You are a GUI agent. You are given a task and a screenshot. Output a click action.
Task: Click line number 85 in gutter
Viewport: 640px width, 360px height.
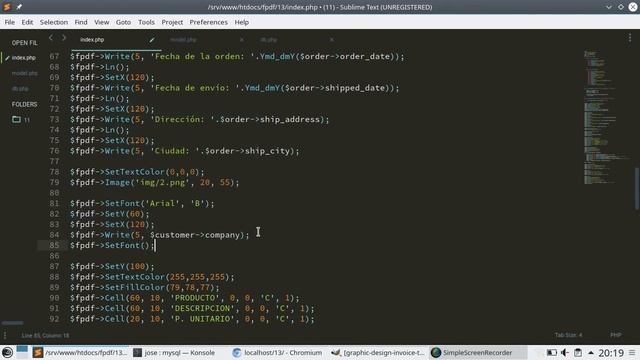point(54,245)
